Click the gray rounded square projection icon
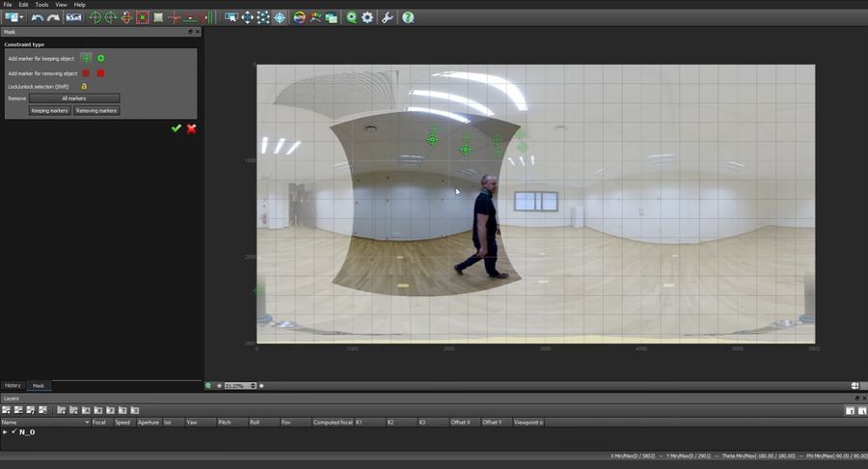This screenshot has height=469, width=868. [x=158, y=17]
